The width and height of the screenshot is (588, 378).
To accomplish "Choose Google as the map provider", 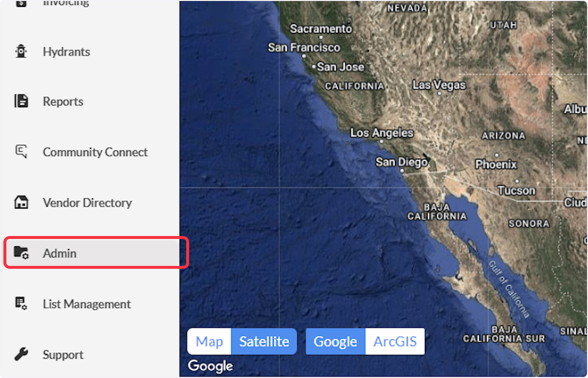I will point(336,341).
